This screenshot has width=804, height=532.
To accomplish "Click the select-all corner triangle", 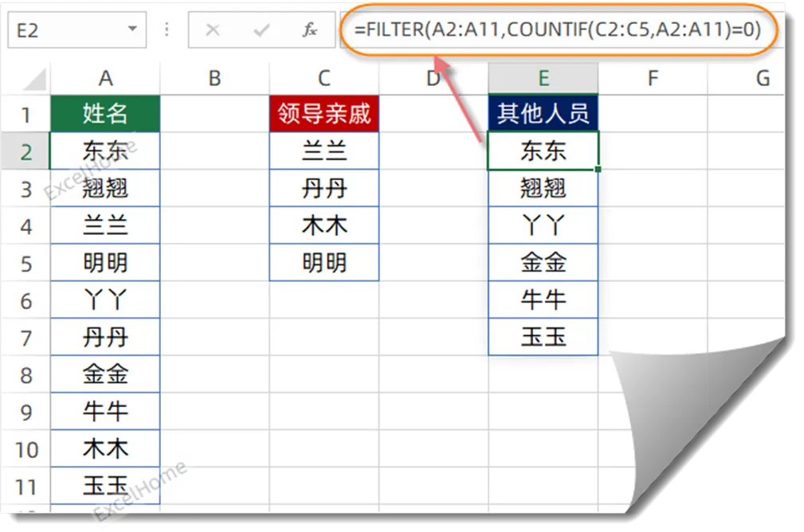I will 35,79.
